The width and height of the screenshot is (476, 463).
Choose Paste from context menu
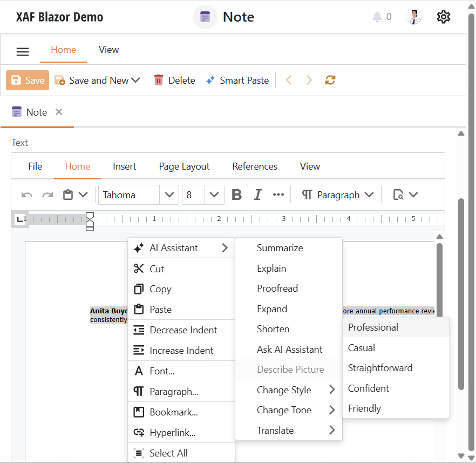pos(181,309)
